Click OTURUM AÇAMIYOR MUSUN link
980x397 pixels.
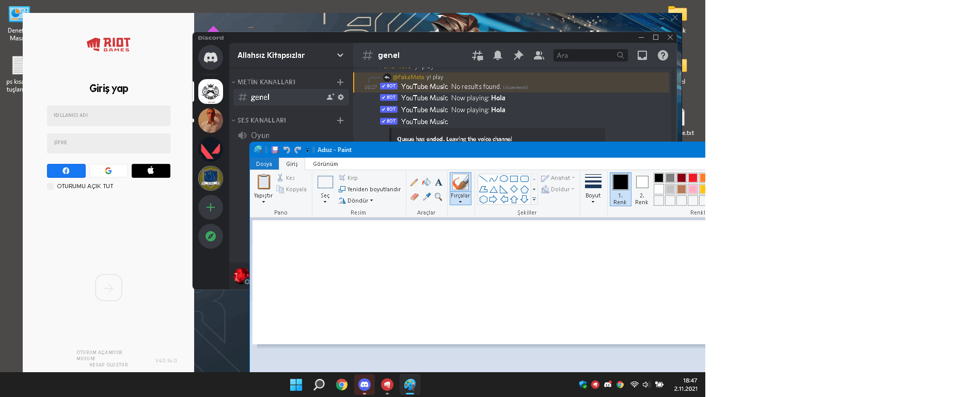pyautogui.click(x=99, y=356)
